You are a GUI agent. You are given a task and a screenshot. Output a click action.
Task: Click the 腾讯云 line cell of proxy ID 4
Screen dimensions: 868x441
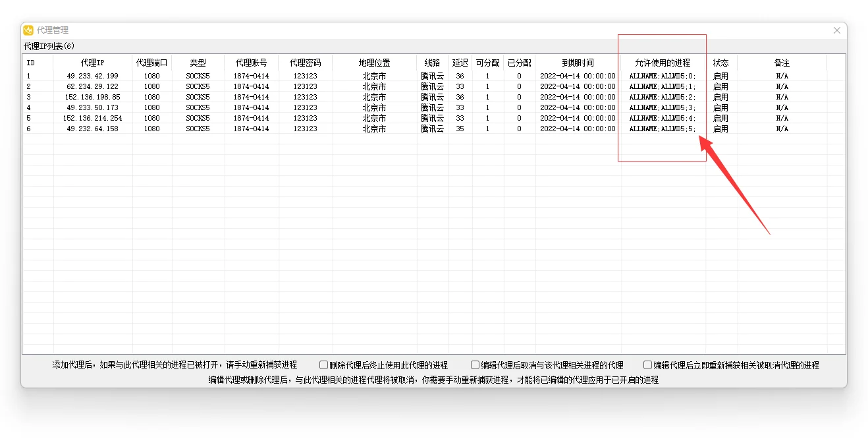(x=431, y=107)
